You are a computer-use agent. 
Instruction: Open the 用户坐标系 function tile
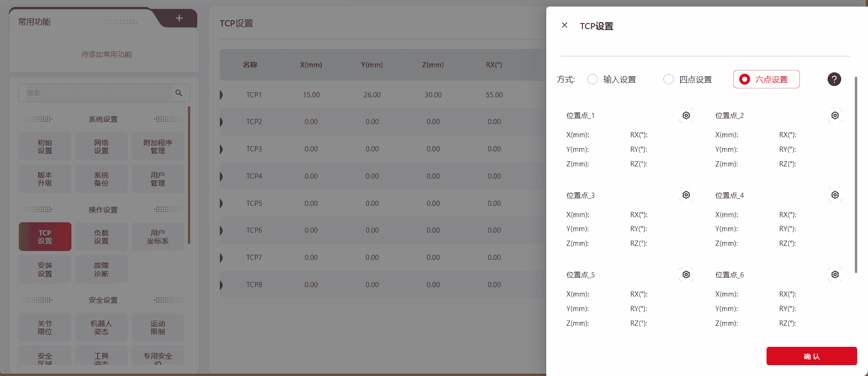158,237
